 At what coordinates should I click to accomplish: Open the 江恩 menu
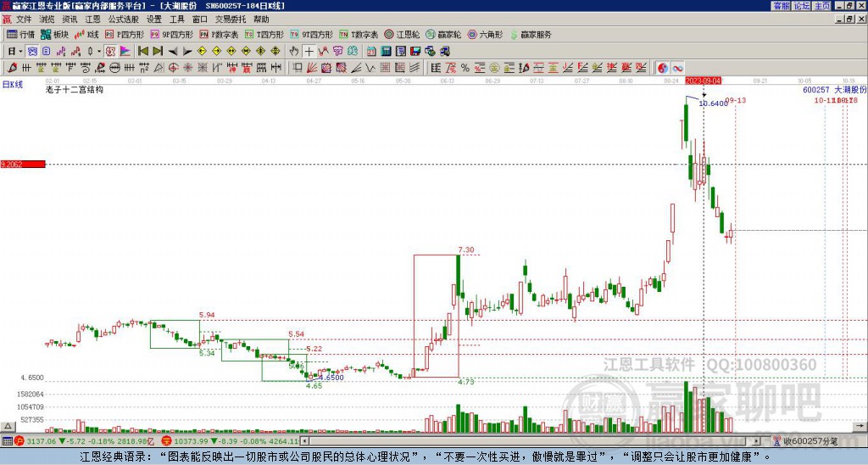point(92,20)
